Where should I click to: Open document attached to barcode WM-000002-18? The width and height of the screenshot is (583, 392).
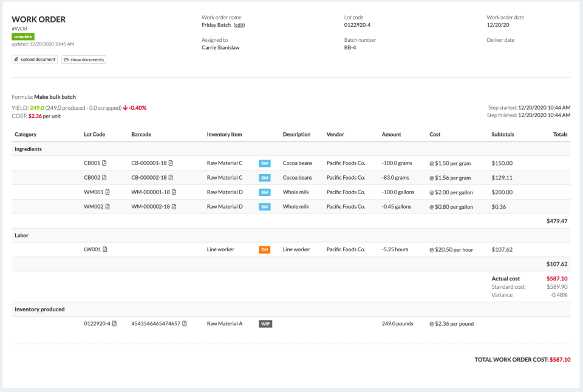coord(174,206)
